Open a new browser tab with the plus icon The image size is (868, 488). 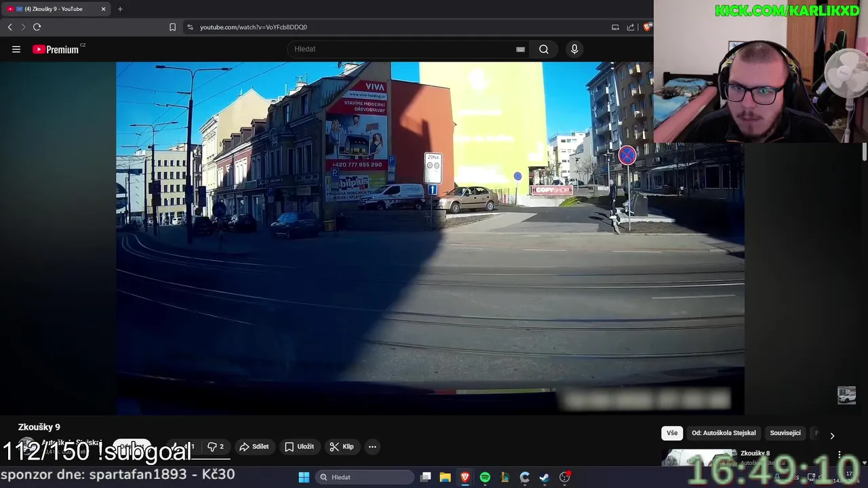[x=120, y=9]
